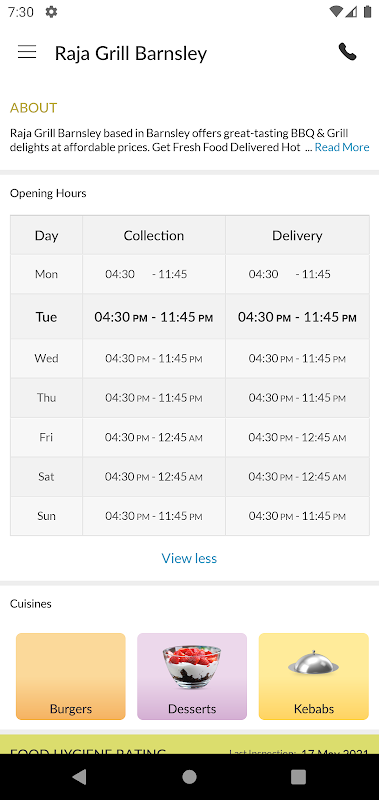This screenshot has height=800, width=379.
Task: Expand description with Read More
Action: (342, 147)
